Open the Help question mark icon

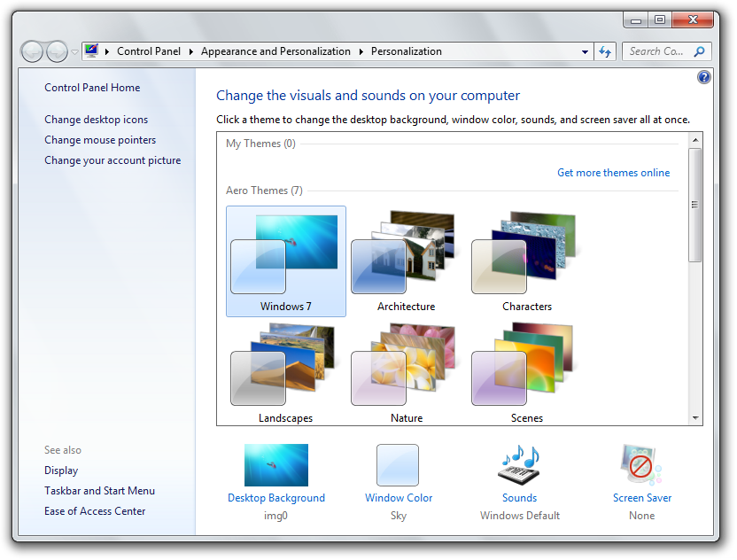point(703,77)
